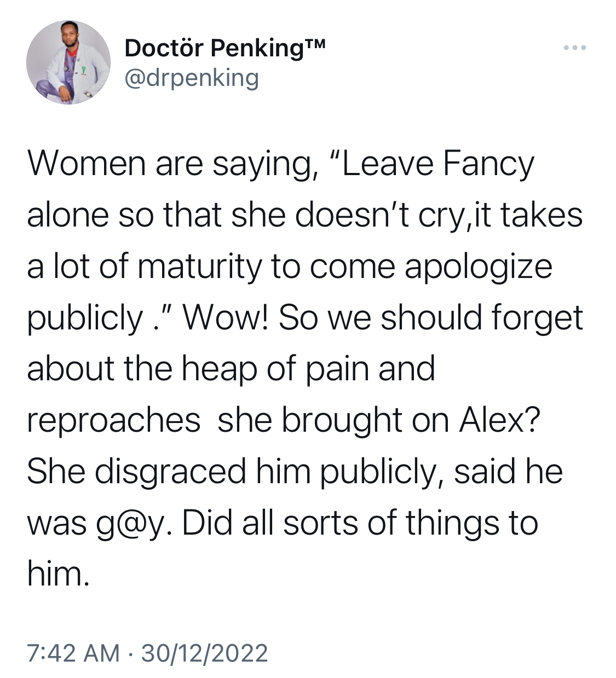Click the word "reproaches" in the tweet

click(x=114, y=421)
